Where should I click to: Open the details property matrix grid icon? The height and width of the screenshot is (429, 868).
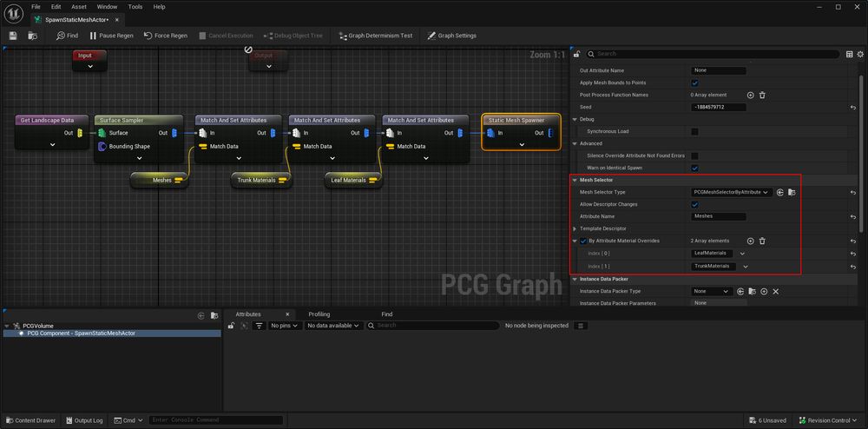(850, 54)
